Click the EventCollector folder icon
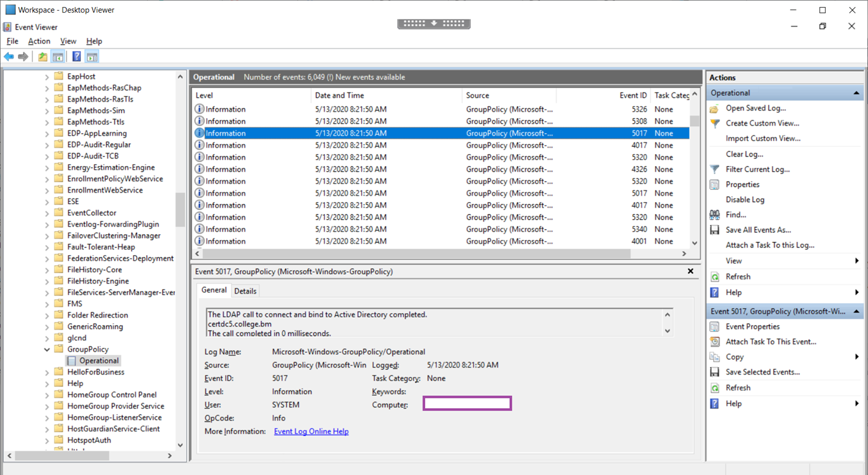The height and width of the screenshot is (475, 868). (x=59, y=213)
